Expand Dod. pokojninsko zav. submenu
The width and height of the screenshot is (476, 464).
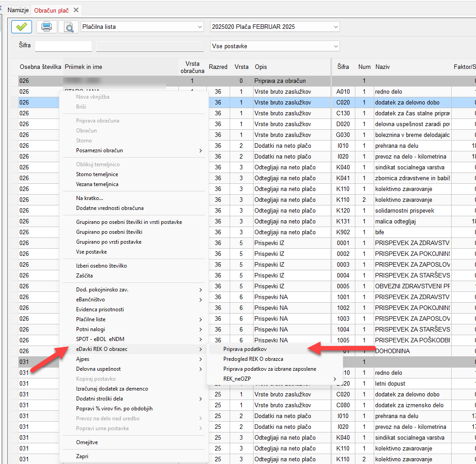[134, 290]
